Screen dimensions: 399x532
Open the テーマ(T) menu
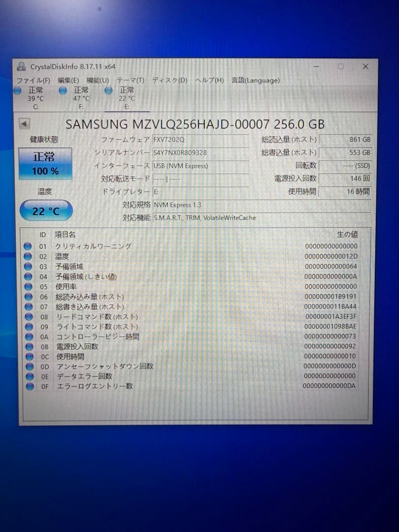coord(131,80)
